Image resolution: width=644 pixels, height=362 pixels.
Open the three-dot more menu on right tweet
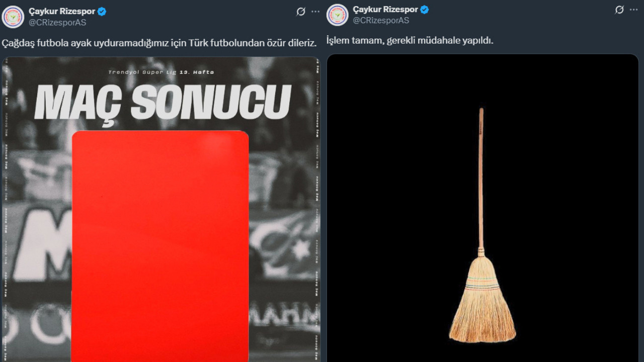click(633, 10)
